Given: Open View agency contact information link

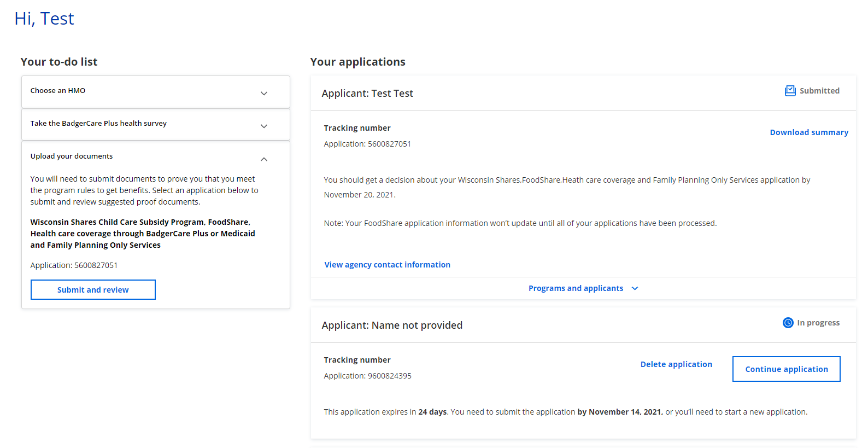Looking at the screenshot, I should pyautogui.click(x=387, y=265).
